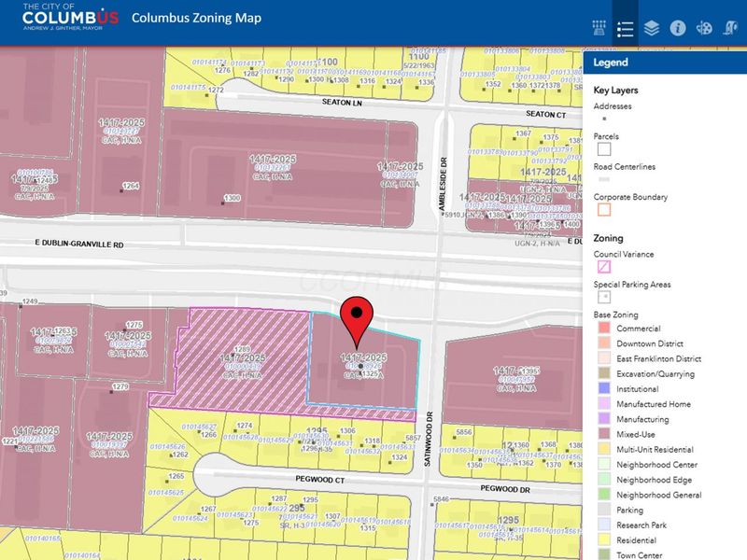Viewport: 747px width, 560px height.
Task: Toggle the Legend list icon
Action: tap(625, 28)
